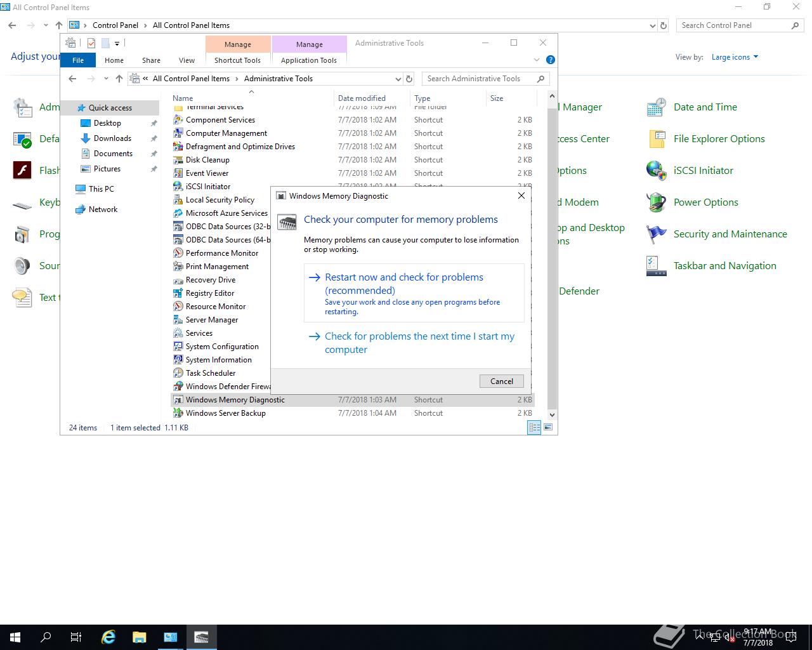This screenshot has height=650, width=812.
Task: Open recent locations dropdown in Administrative Tools
Action: point(107,79)
